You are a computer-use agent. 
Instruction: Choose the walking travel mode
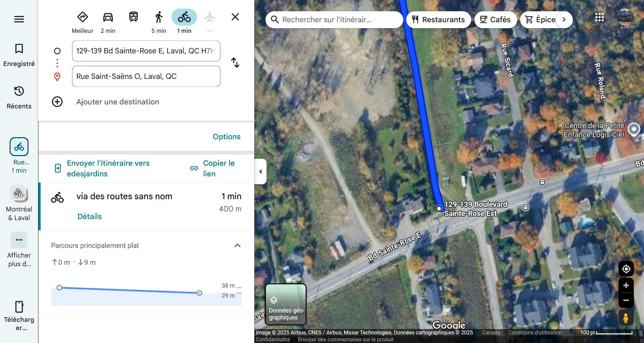coord(159,17)
